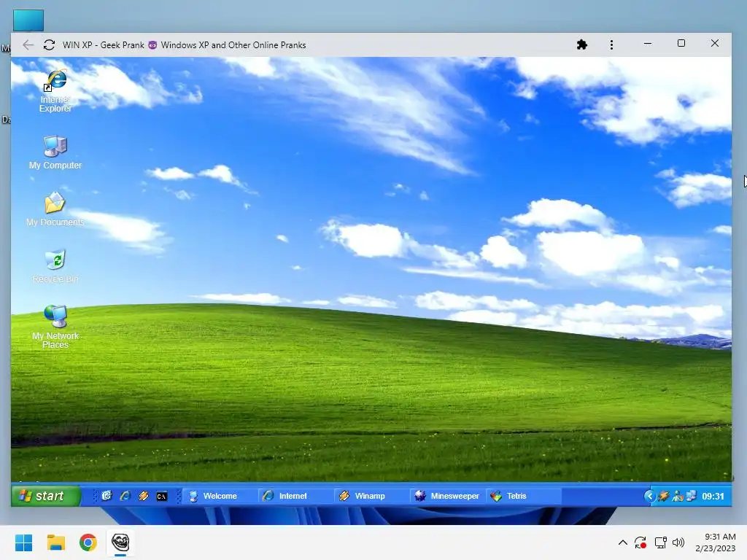Show hidden icons in Windows tray
Screen dimensions: 747x560
point(622,542)
